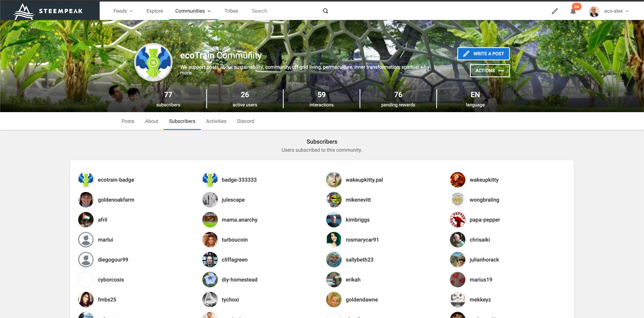Open the goldenoakfarm subscriber link
Viewport: 644px width, 318px height.
(x=116, y=200)
